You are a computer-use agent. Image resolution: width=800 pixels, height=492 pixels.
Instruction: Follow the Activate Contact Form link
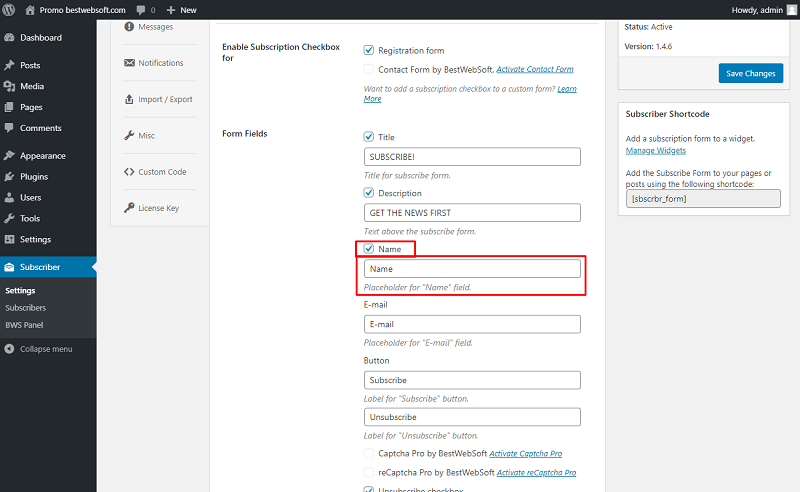(535, 69)
